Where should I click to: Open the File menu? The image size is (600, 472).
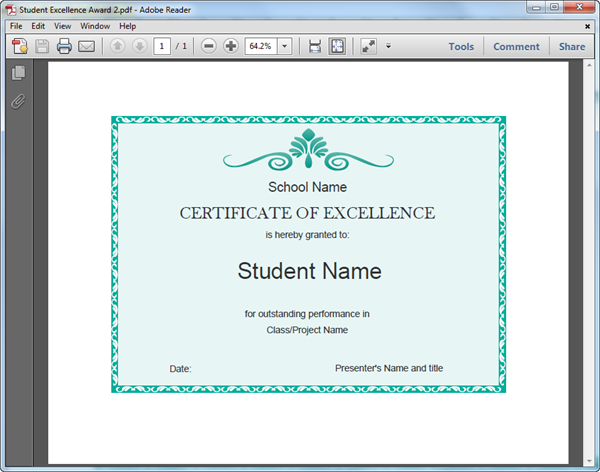[x=16, y=25]
